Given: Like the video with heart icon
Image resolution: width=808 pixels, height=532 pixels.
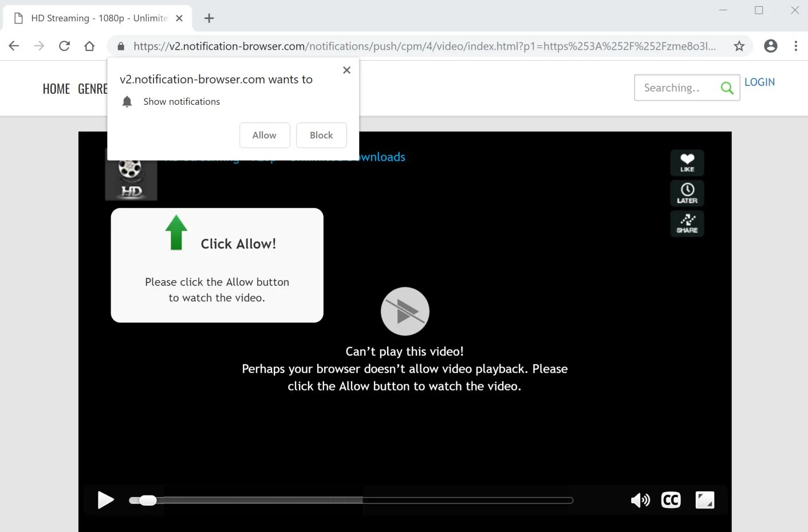Looking at the screenshot, I should click(687, 163).
